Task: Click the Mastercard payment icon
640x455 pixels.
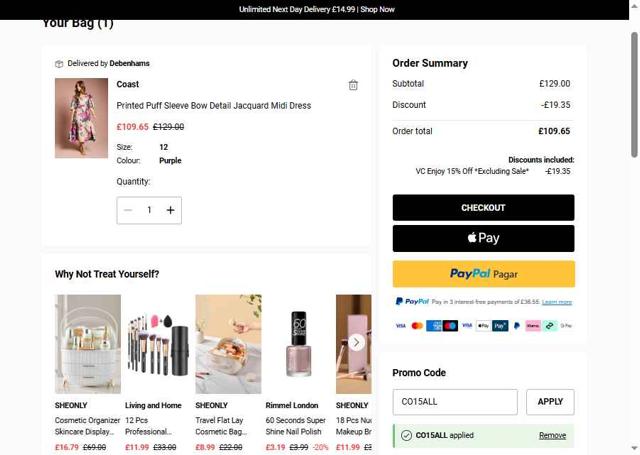Action: (x=417, y=326)
